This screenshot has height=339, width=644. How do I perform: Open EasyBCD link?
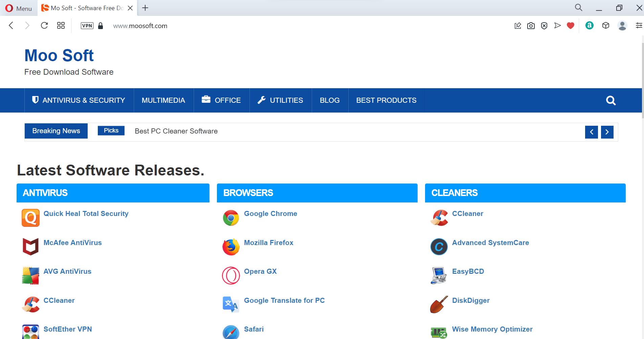coord(468,271)
